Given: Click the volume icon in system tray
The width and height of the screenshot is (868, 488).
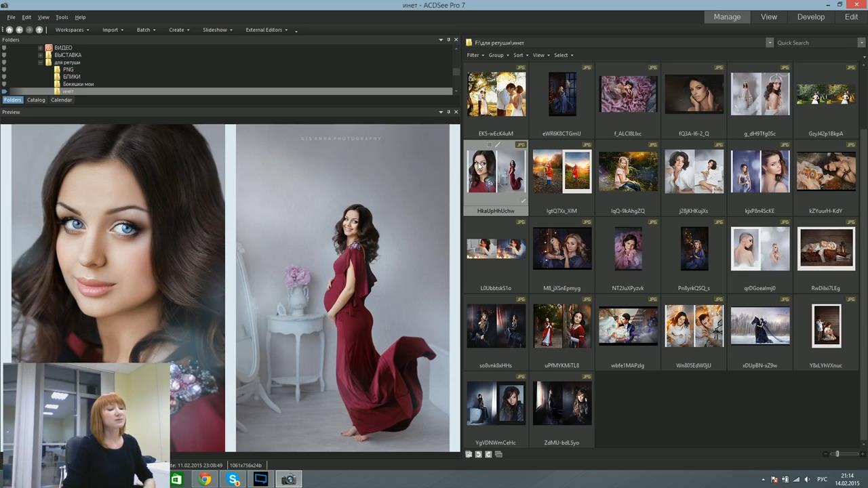Looking at the screenshot, I should tap(806, 479).
